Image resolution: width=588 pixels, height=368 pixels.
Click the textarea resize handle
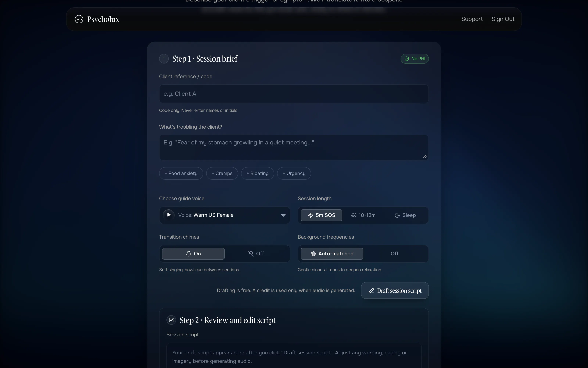425,157
